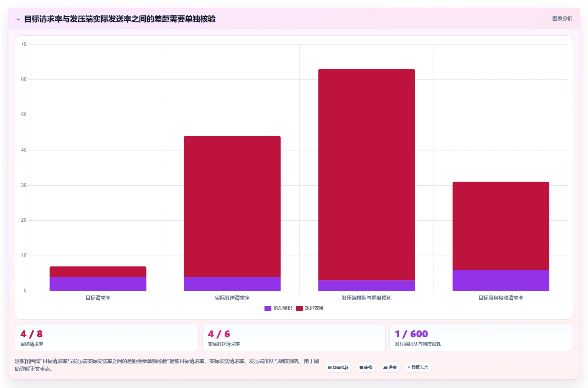The image size is (588, 388).
Task: Click the red bar segment for 发压端排队与调度损耗
Action: pyautogui.click(x=366, y=175)
